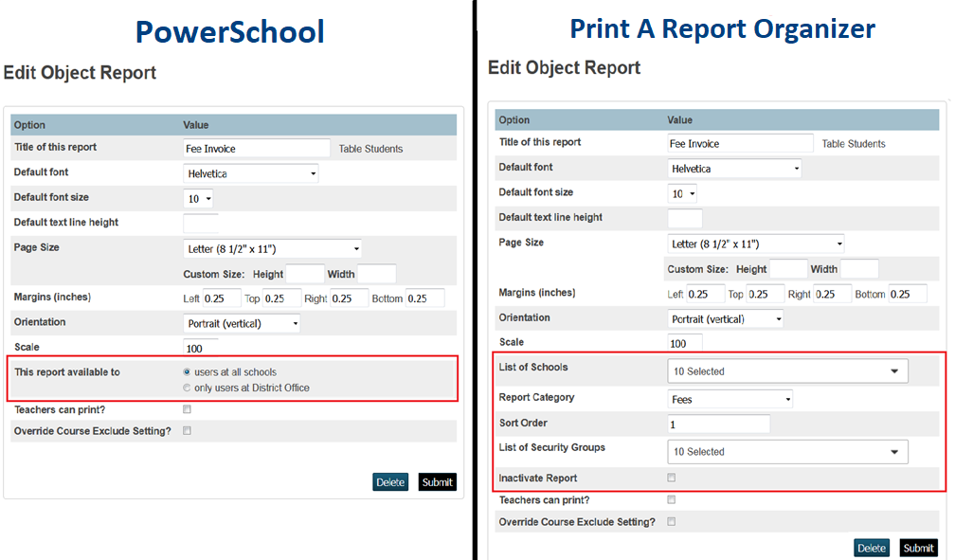Enable the 'Teachers can print?' checkbox in PowerSchool

point(187,408)
